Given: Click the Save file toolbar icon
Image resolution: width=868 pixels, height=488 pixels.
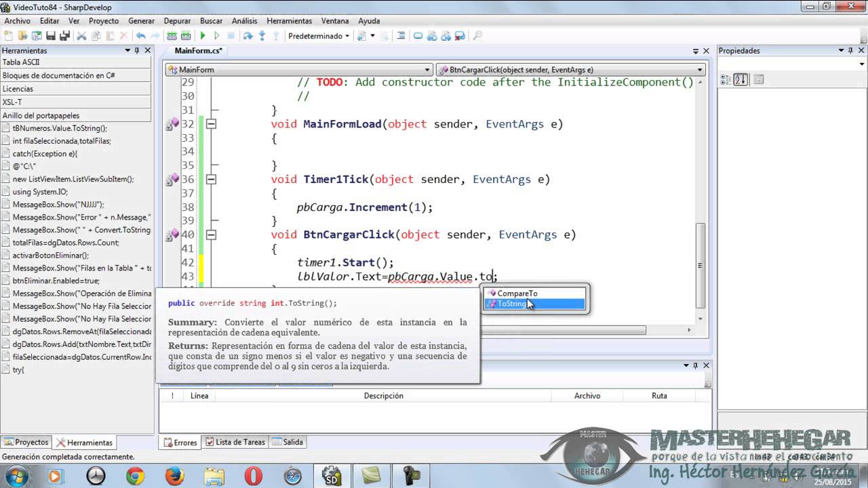Looking at the screenshot, I should [51, 36].
